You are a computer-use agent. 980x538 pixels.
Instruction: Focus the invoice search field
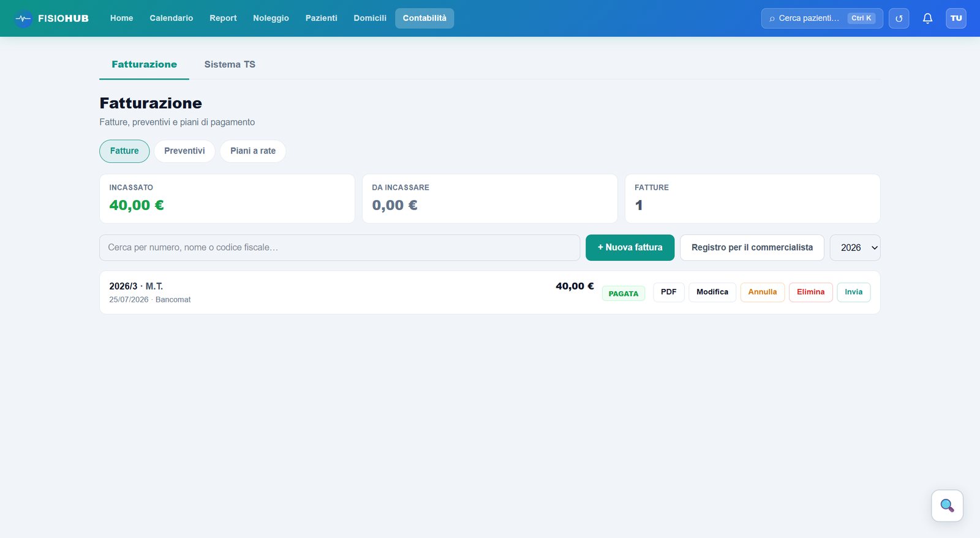340,248
